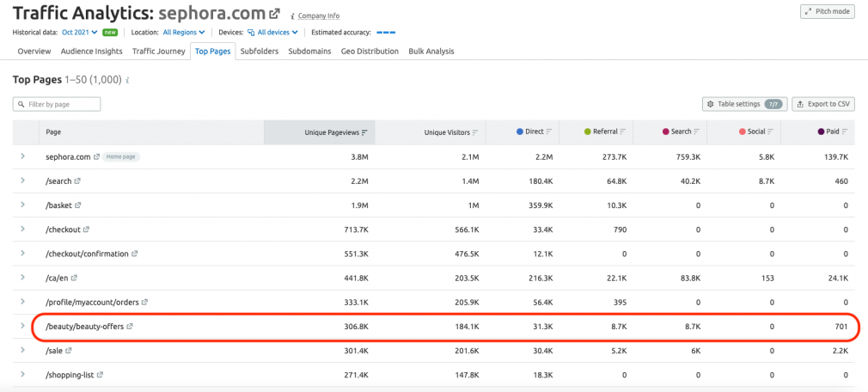This screenshot has height=392, width=868.
Task: Click external link icon next to /checkout/confirmation
Action: (135, 254)
